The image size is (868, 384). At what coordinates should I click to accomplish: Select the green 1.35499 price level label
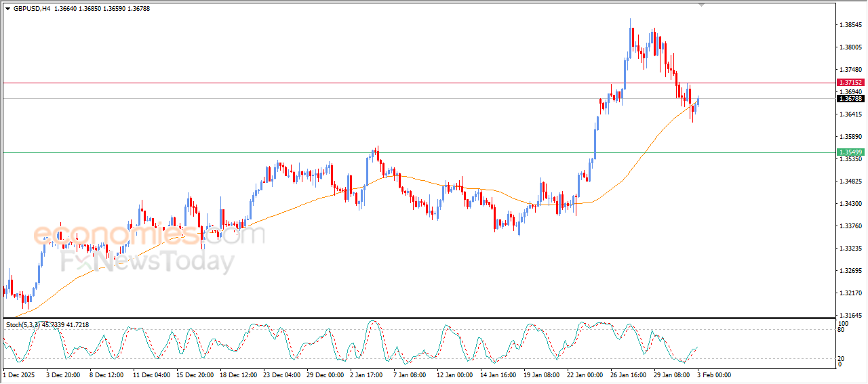(x=850, y=152)
